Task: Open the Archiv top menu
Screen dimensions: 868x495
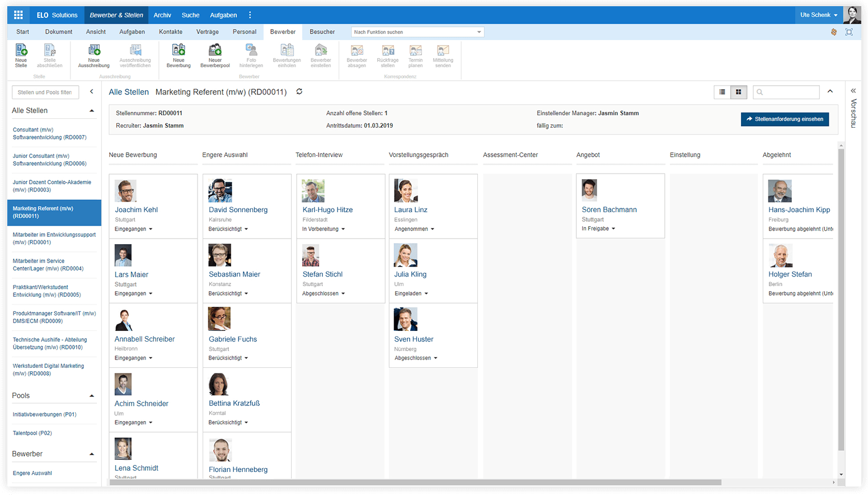Action: click(162, 15)
